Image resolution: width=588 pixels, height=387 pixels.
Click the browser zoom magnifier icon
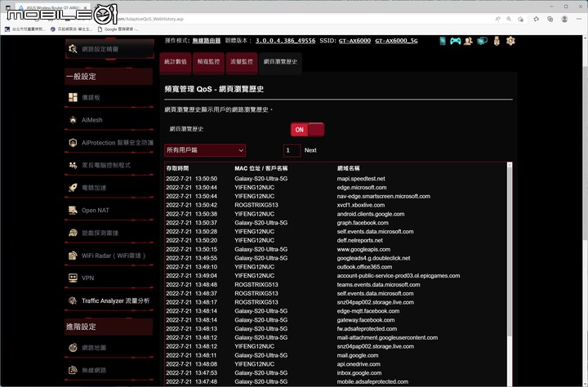point(509,19)
